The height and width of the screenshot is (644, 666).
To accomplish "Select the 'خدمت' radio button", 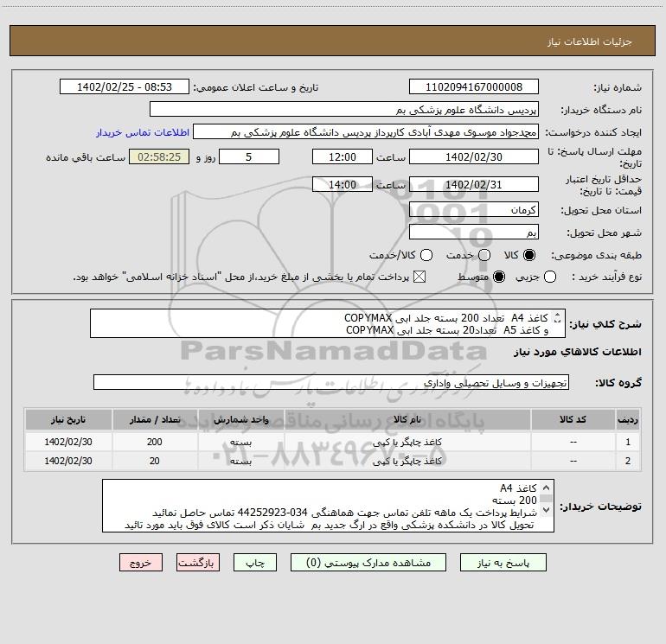I will coord(484,255).
